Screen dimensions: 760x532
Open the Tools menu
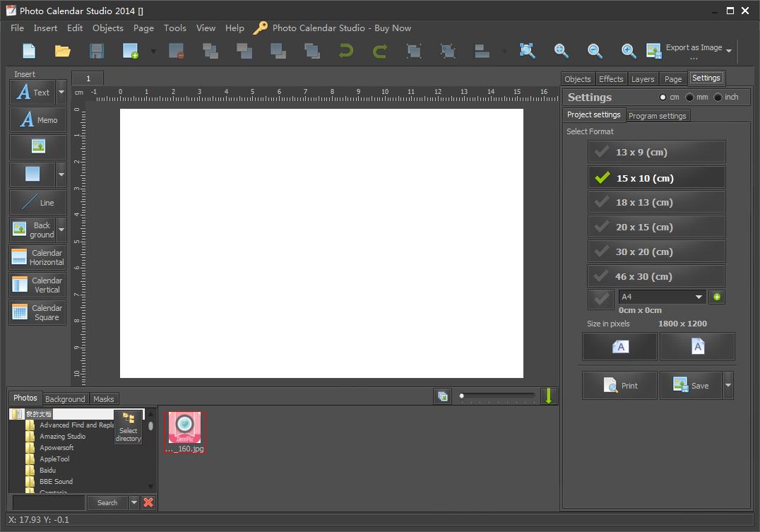174,28
